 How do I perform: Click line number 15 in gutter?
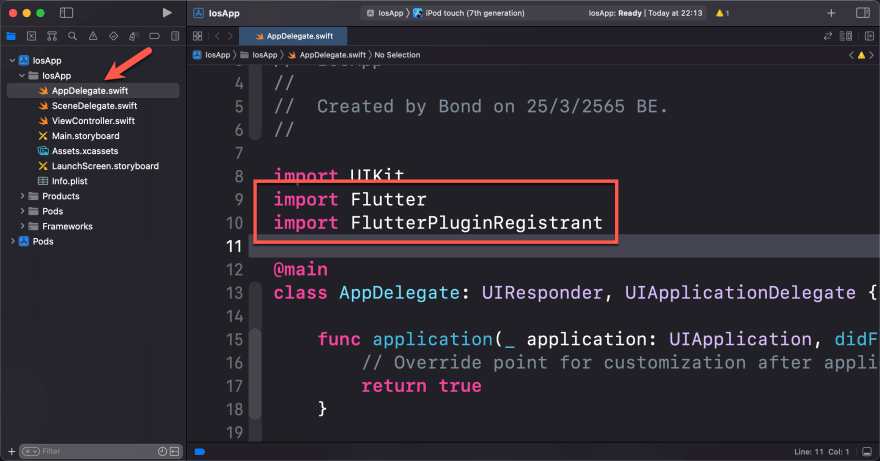point(235,339)
